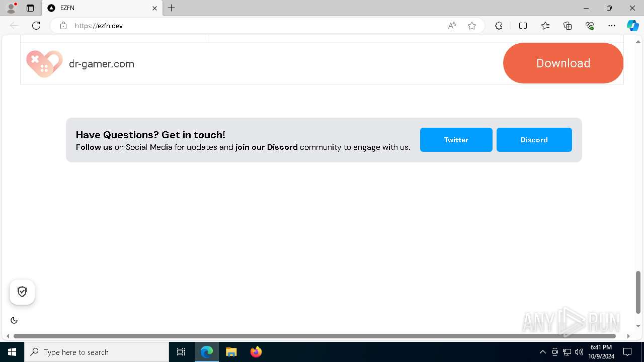Open a new browser tab
Screen dimensions: 644x362
tap(172, 8)
